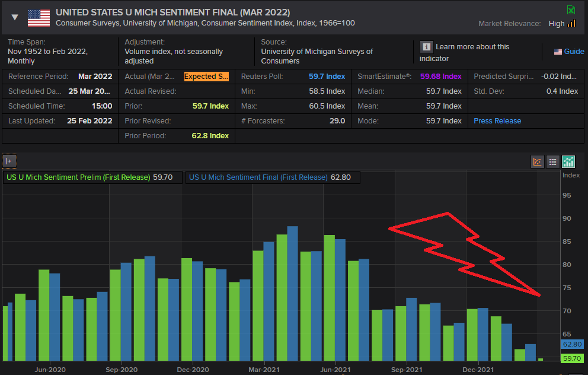Collapse the indicator header triangle arrow
588x375 pixels.
15,17
